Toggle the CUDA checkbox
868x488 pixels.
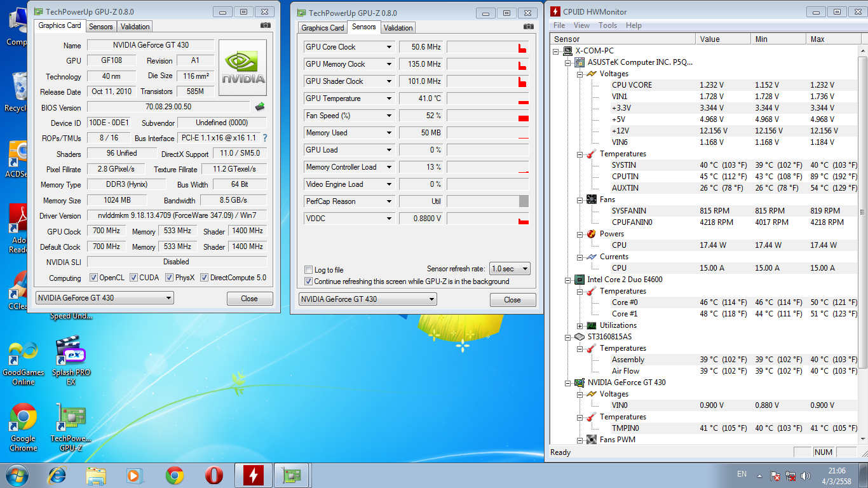tap(133, 278)
